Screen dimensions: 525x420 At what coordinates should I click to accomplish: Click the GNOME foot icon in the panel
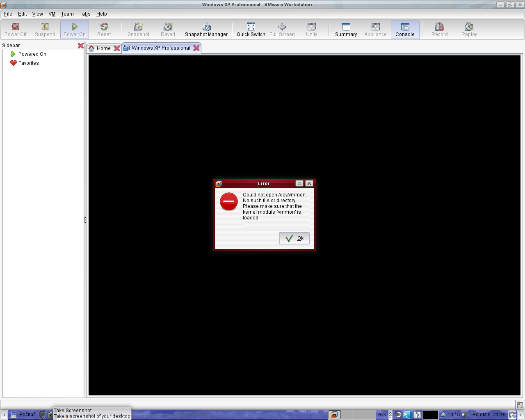coord(42,415)
